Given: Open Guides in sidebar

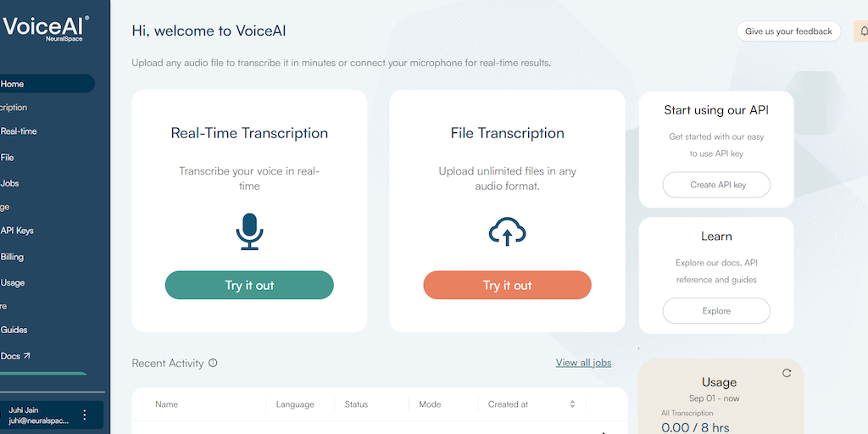Looking at the screenshot, I should coord(14,330).
